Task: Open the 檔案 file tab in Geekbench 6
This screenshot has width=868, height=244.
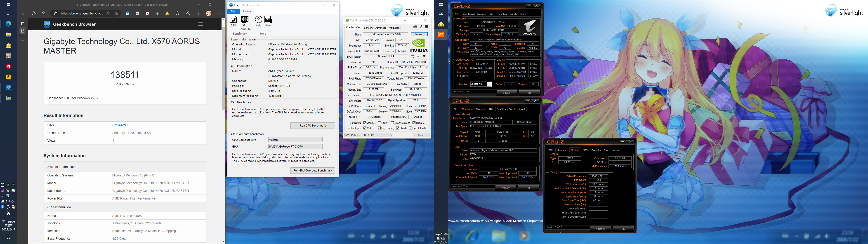Action: click(x=234, y=11)
